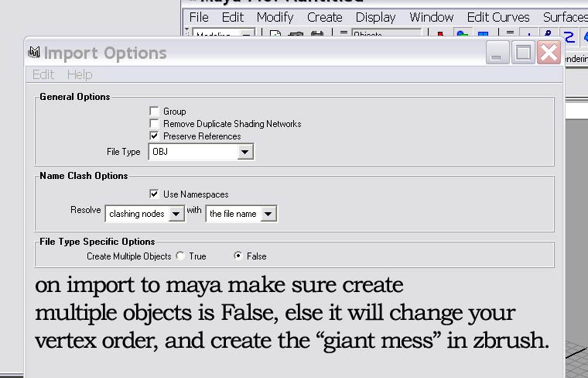
Task: Click the new scene icon in Maya toolbar
Action: pyautogui.click(x=275, y=33)
